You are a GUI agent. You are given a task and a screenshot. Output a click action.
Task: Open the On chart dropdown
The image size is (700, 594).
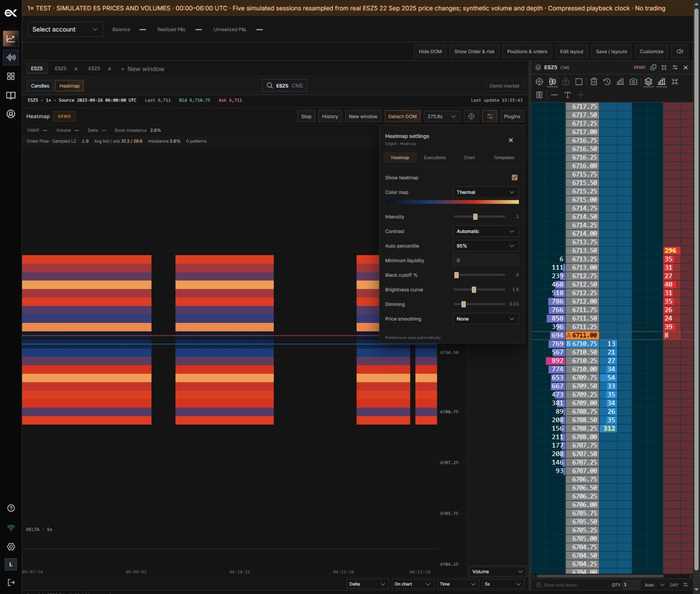coord(412,584)
